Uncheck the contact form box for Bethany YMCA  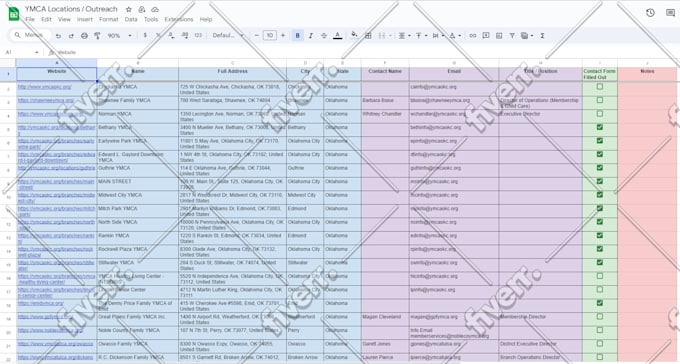click(x=600, y=127)
